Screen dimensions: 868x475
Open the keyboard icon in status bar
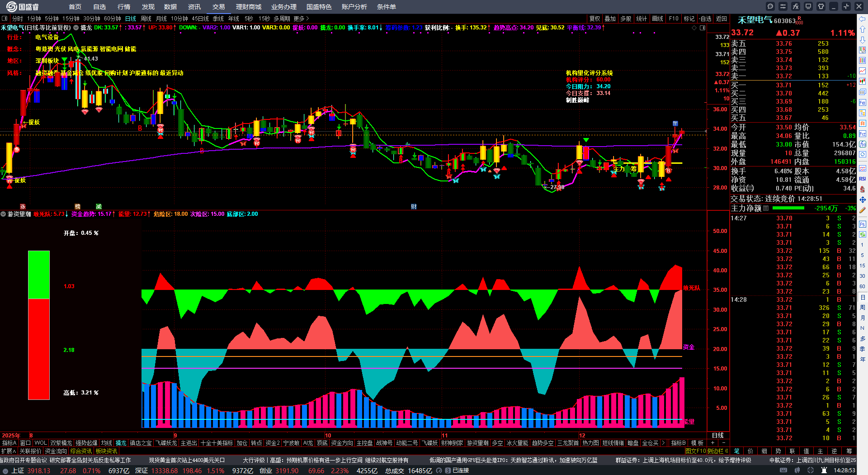click(783, 470)
